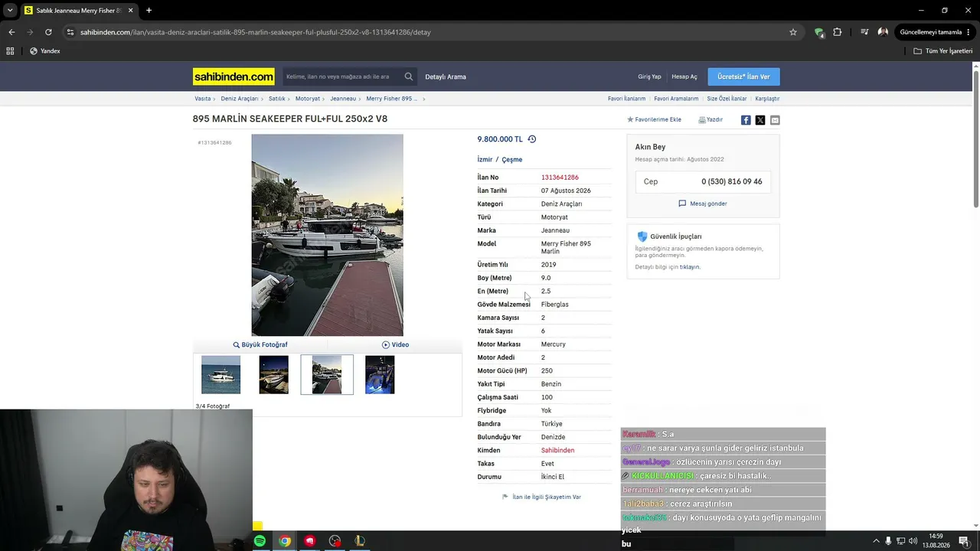Reload the current page
The width and height of the screenshot is (980, 551).
[48, 32]
